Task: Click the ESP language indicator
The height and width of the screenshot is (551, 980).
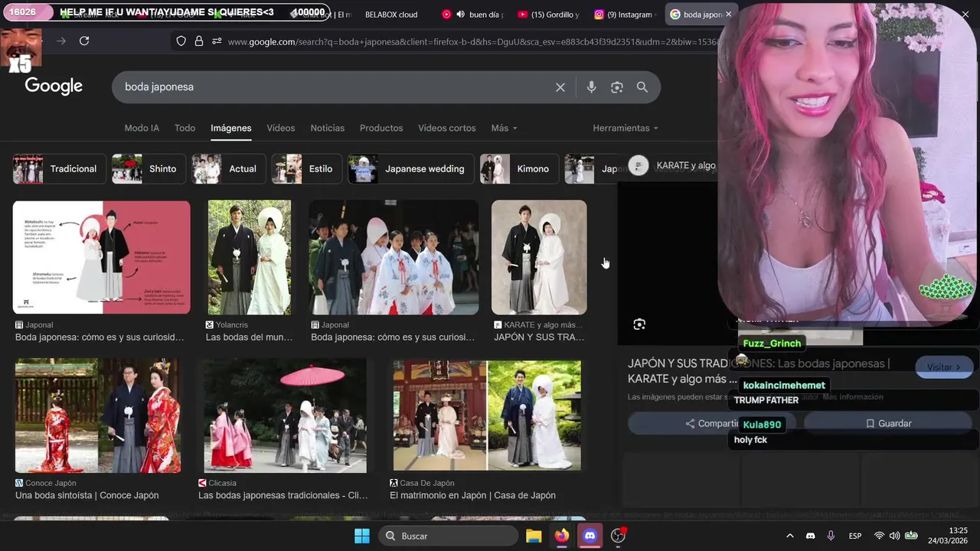Action: coord(855,536)
